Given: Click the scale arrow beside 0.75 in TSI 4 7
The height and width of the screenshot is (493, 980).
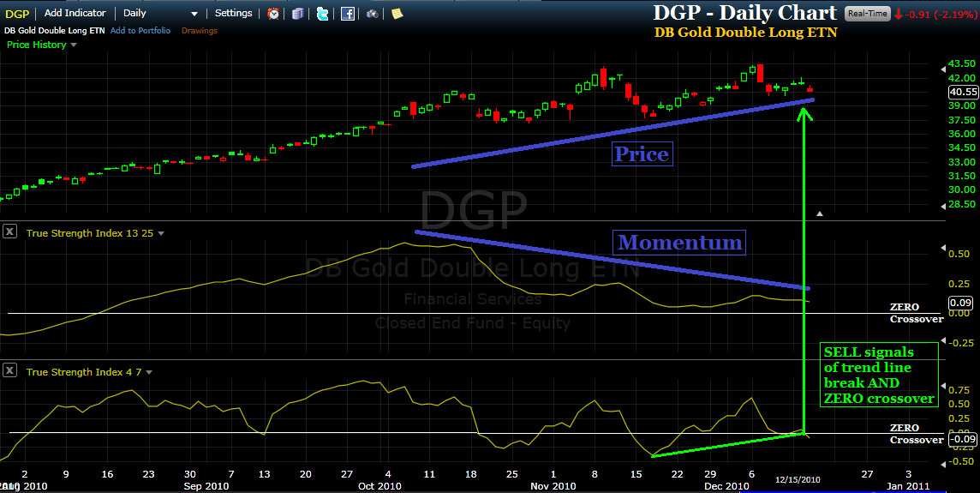Looking at the screenshot, I should click(943, 386).
